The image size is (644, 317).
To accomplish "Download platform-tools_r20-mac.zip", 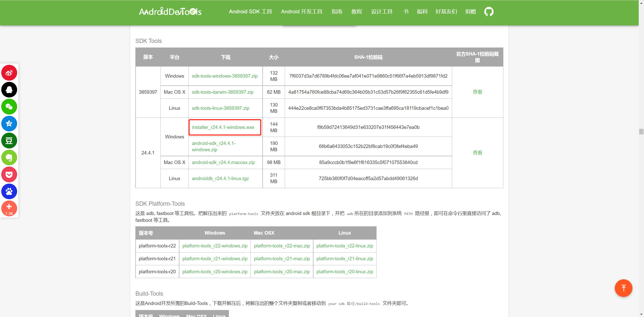I will coord(282,272).
